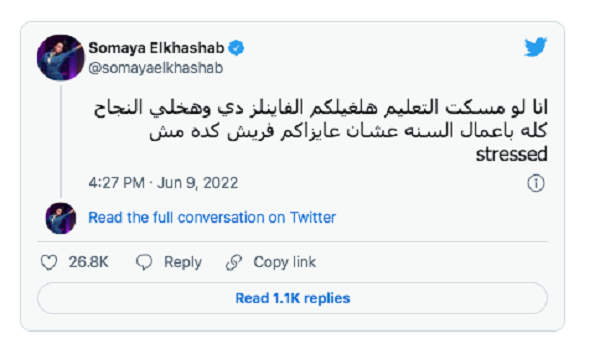Open the @somayaelkhashab handle
The height and width of the screenshot is (360, 600).
156,68
